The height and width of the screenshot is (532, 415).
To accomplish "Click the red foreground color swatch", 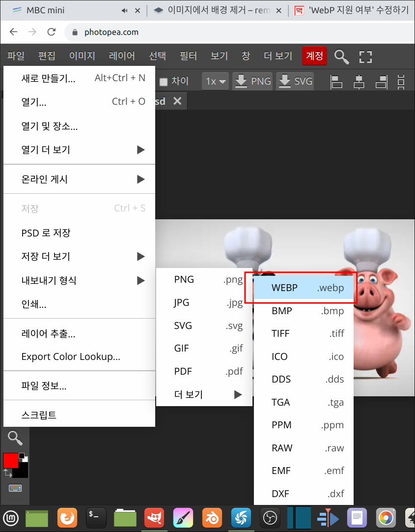I will click(10, 461).
